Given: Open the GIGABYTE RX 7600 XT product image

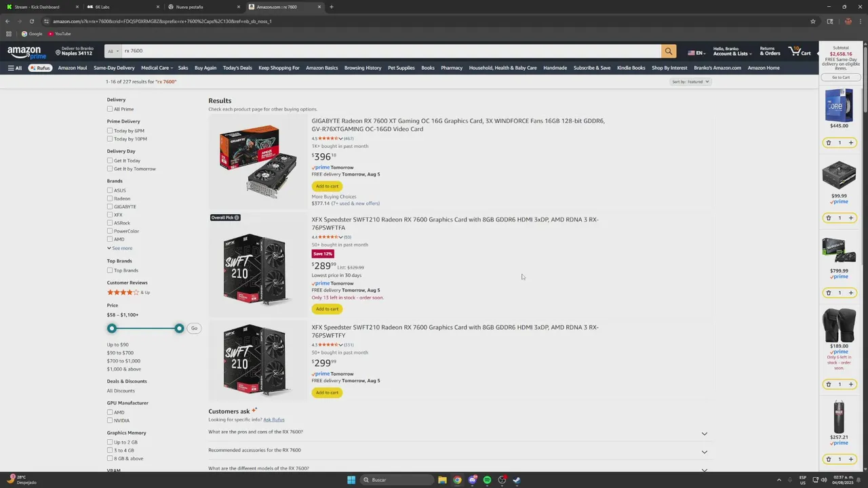Looking at the screenshot, I should pyautogui.click(x=258, y=161).
